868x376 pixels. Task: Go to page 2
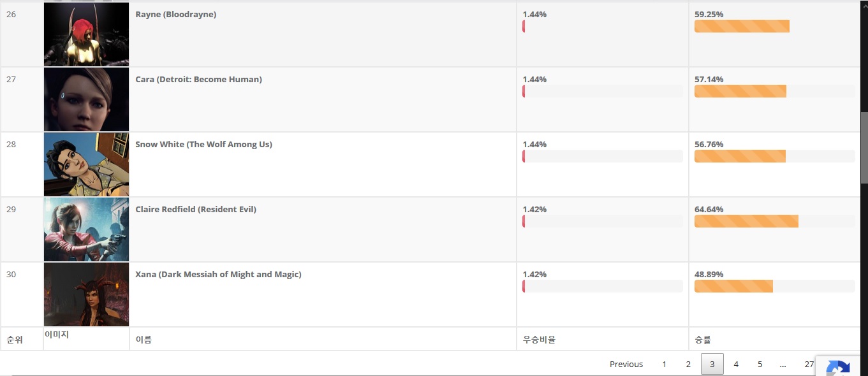pos(688,364)
